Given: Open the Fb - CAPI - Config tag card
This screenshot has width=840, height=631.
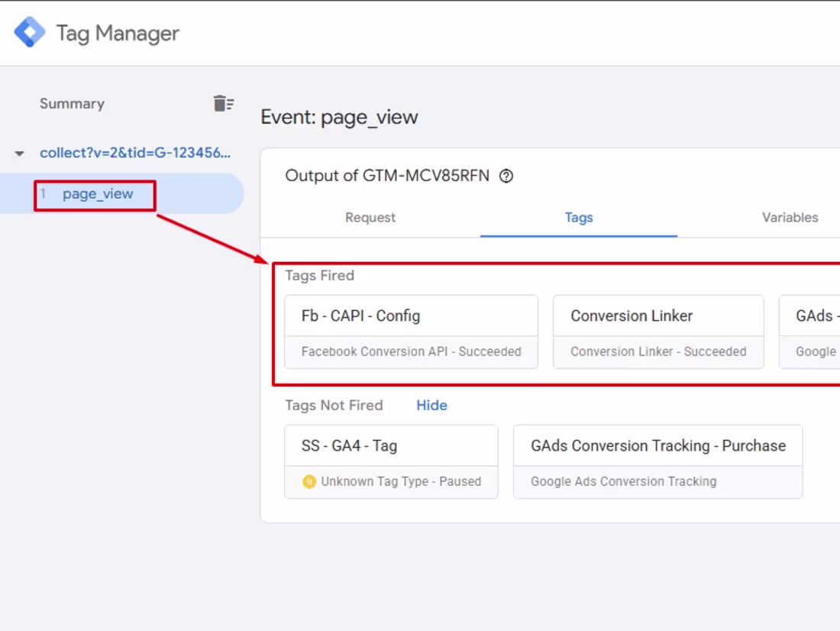Looking at the screenshot, I should point(411,332).
